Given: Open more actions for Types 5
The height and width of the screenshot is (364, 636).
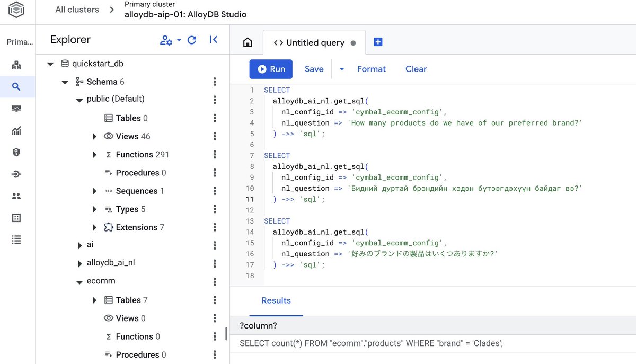Looking at the screenshot, I should coord(215,209).
